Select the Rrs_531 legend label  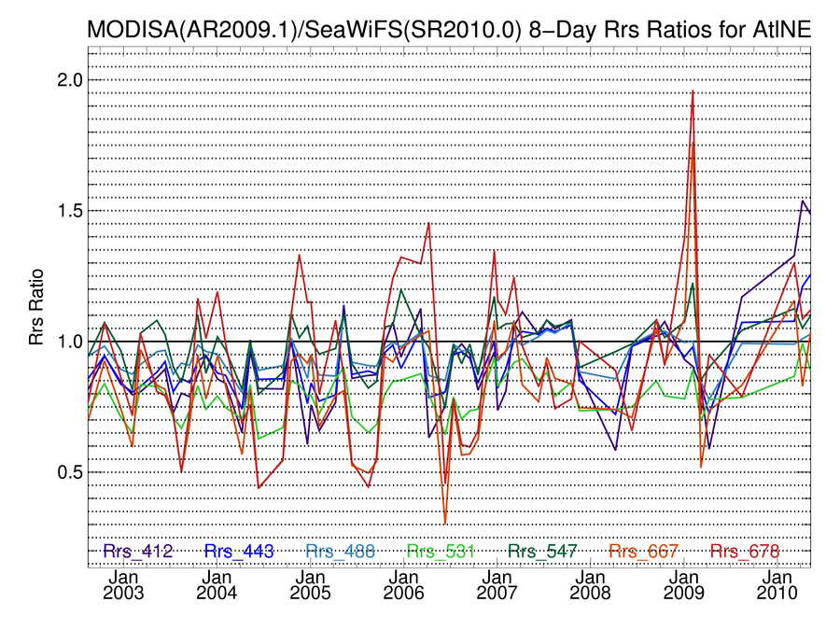click(441, 551)
